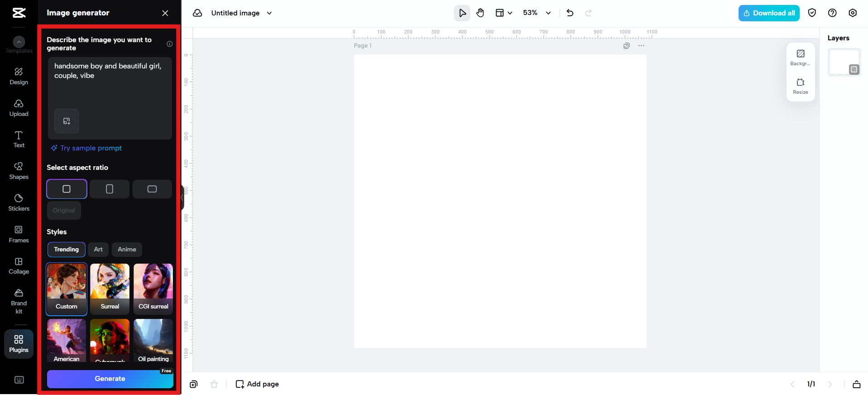
Task: Click the Page 1 label
Action: click(362, 46)
